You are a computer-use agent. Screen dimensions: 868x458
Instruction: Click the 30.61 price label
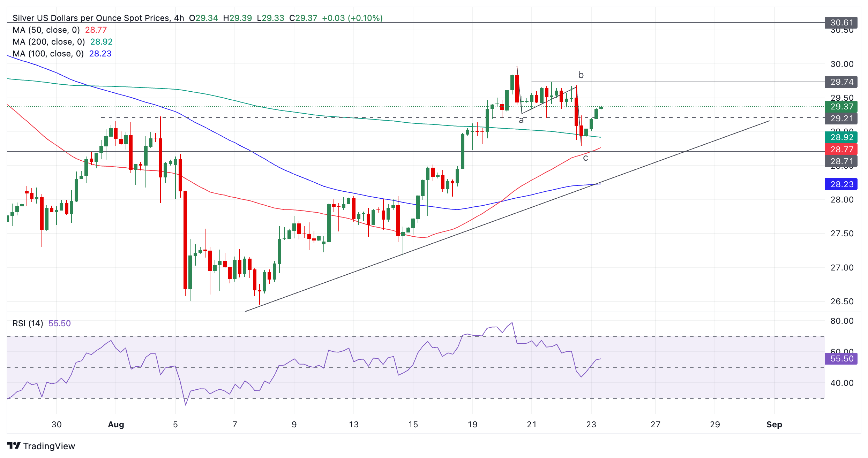[x=841, y=23]
